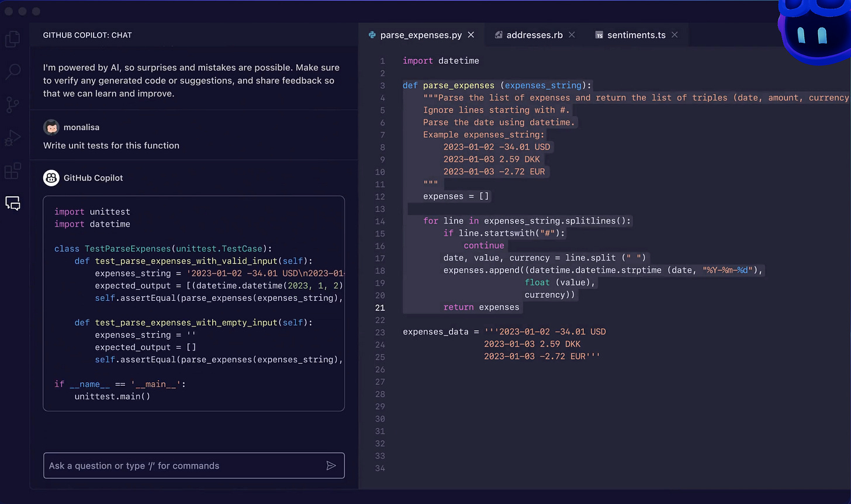This screenshot has width=851, height=504.
Task: Close the sentiments.ts tab
Action: click(674, 35)
